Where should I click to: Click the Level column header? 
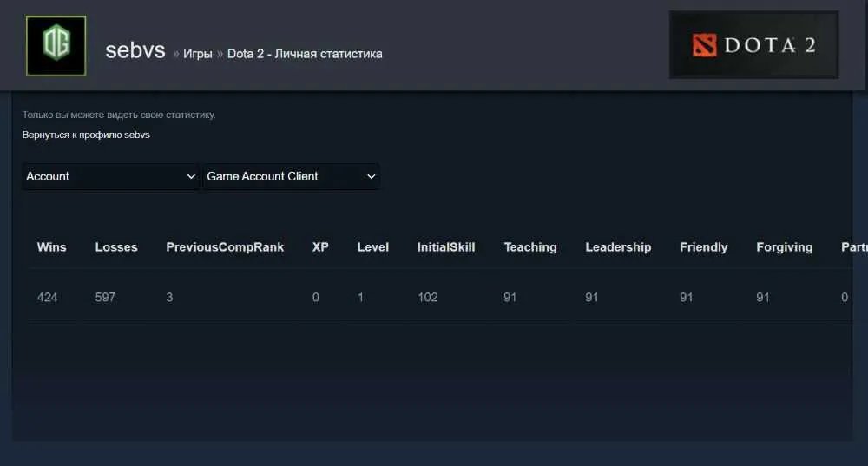click(x=372, y=247)
